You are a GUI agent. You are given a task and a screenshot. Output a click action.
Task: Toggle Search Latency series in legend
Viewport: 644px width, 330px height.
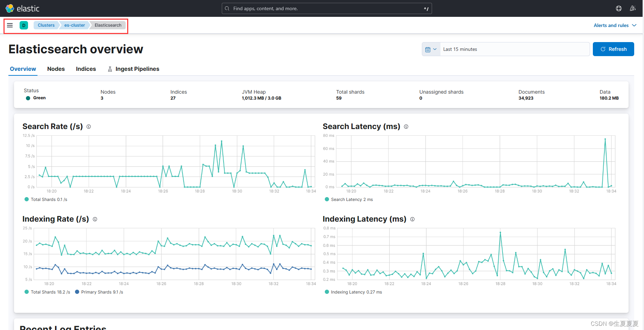pos(349,200)
